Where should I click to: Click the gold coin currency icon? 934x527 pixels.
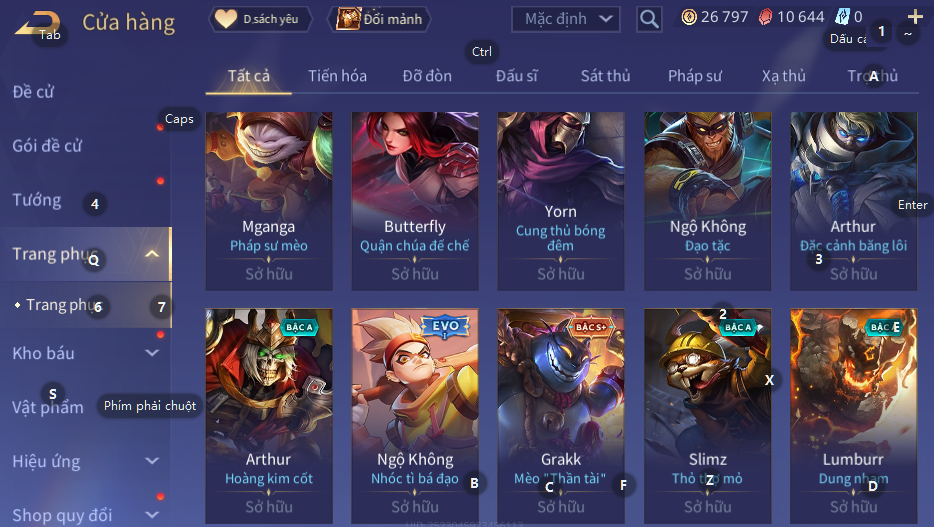[689, 17]
